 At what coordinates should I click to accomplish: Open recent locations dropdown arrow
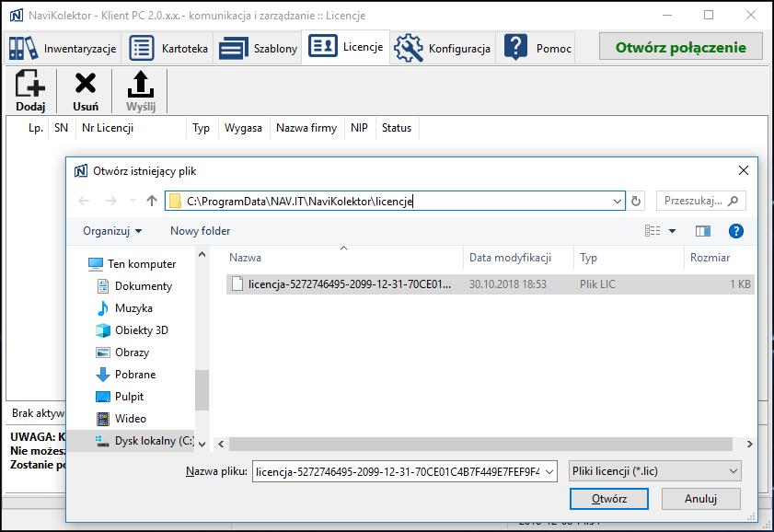point(133,201)
